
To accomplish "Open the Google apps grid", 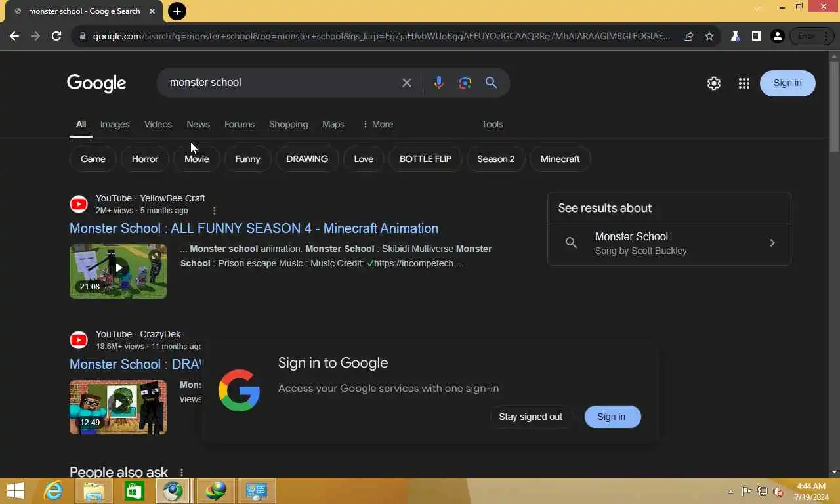I will [x=744, y=83].
